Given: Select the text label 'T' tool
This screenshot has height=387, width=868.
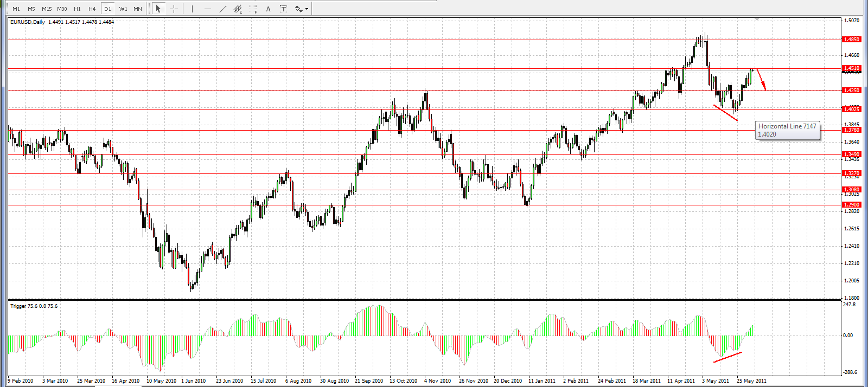Looking at the screenshot, I should 283,9.
